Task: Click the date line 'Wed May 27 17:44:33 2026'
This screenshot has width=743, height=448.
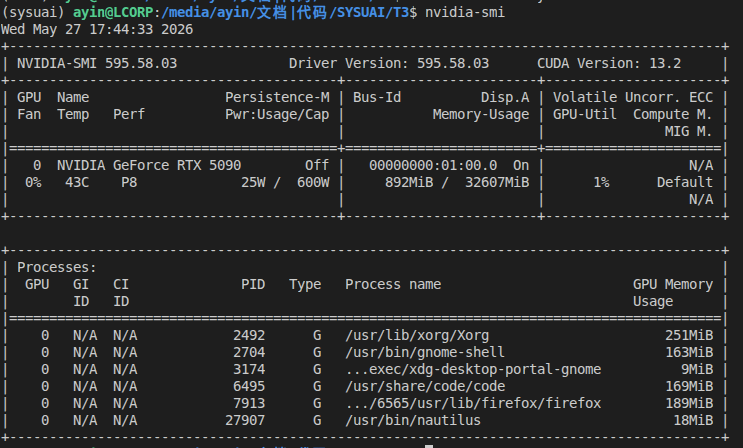Action: [x=97, y=29]
